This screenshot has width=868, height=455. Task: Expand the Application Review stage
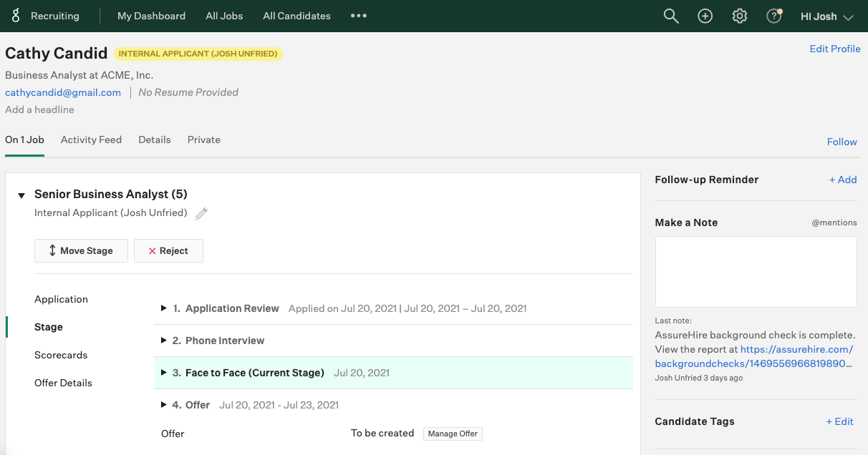164,308
